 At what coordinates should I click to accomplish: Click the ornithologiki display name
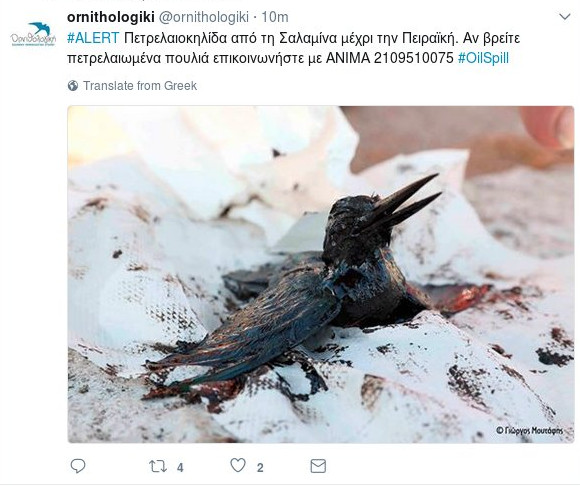111,17
